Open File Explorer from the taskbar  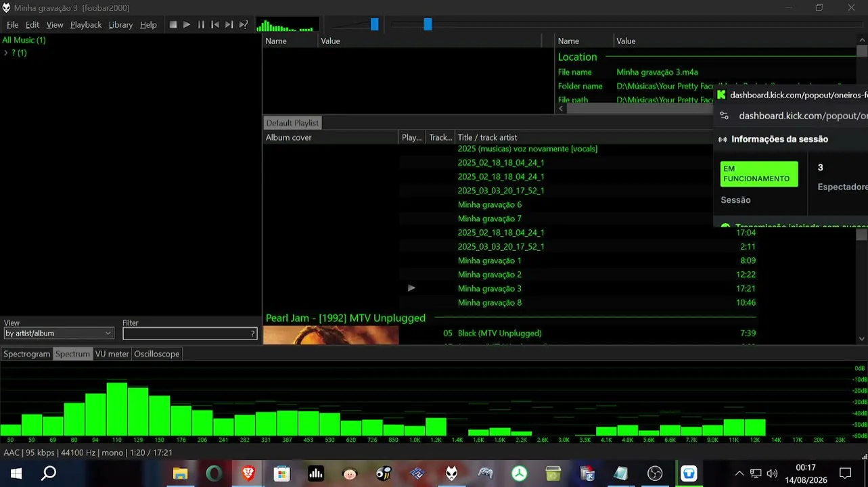point(180,473)
